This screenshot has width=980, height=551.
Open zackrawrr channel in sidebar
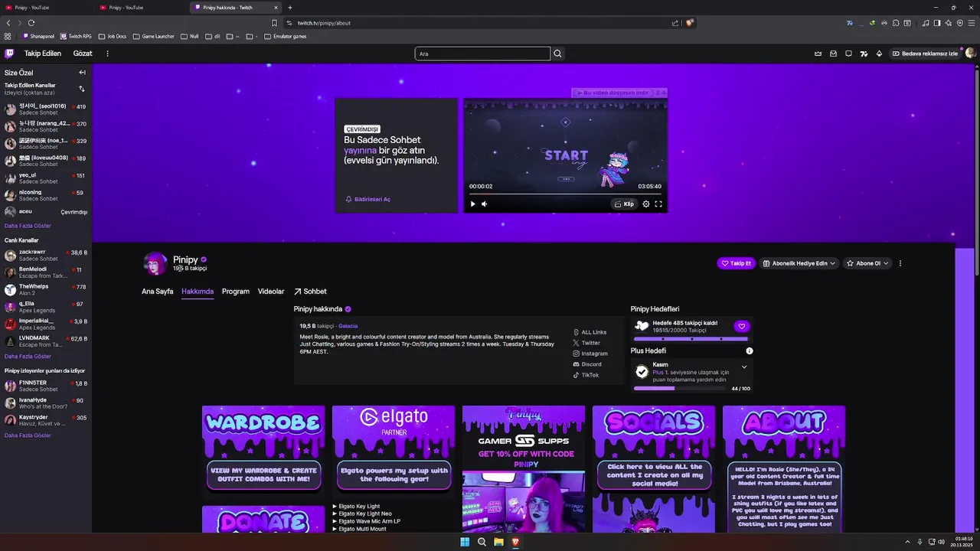46,255
